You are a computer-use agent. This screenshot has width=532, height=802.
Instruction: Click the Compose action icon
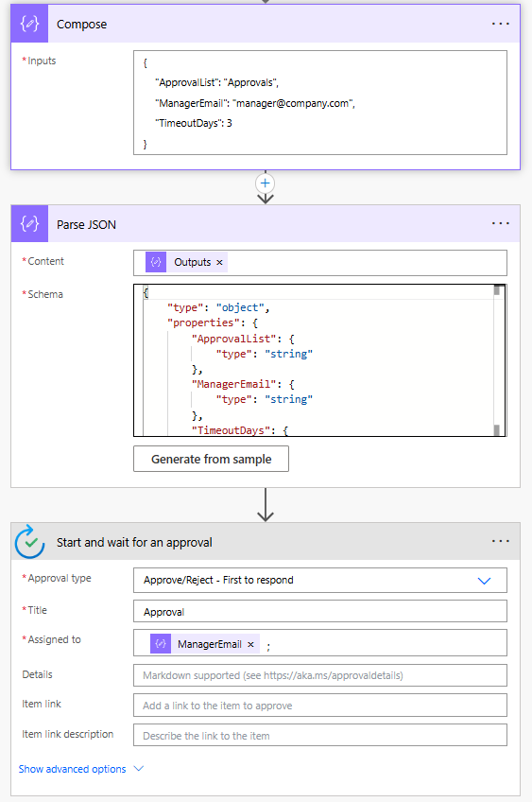coord(29,24)
